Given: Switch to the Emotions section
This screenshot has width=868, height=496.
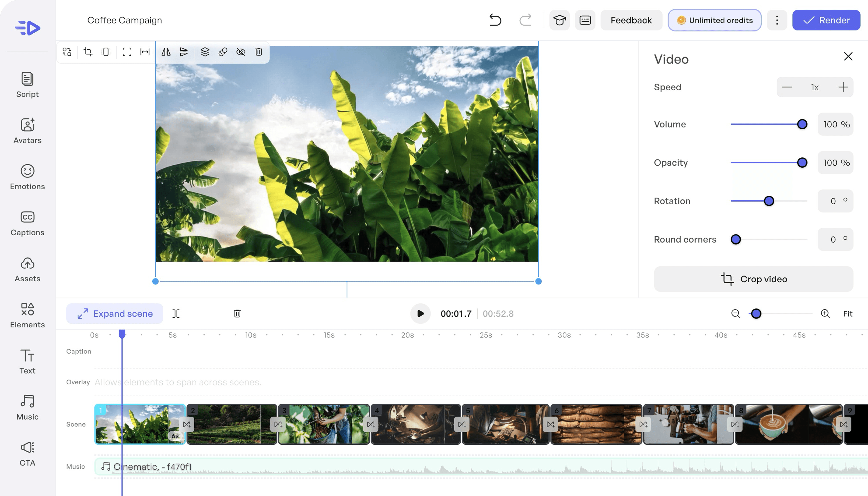Looking at the screenshot, I should [x=27, y=177].
